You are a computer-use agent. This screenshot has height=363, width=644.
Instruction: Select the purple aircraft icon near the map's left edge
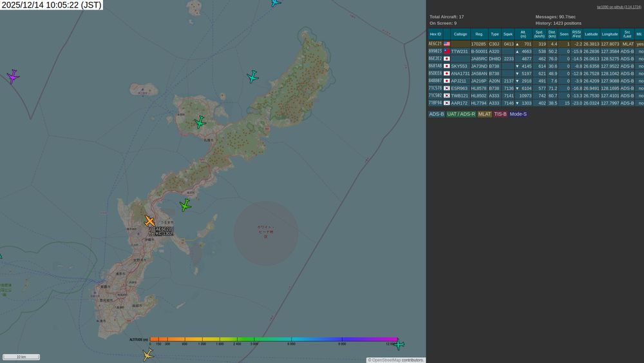tap(13, 77)
